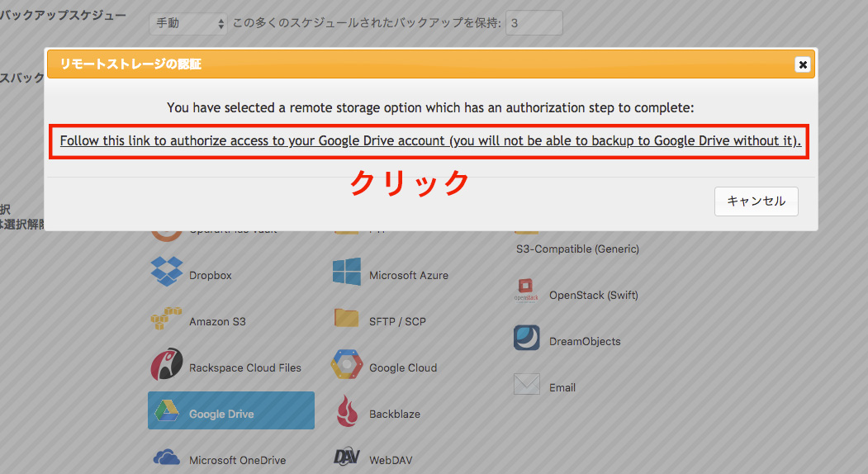Image resolution: width=868 pixels, height=474 pixels.
Task: Select the Dropbox icon
Action: point(167,272)
